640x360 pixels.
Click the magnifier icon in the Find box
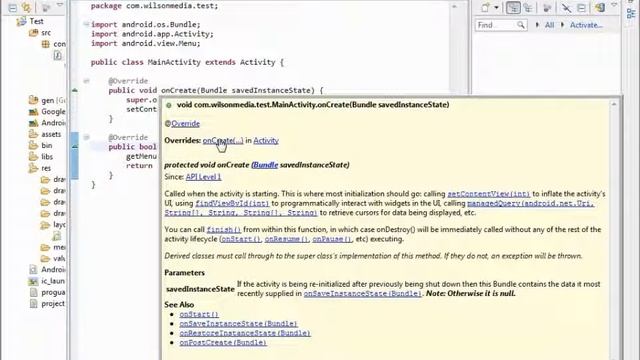pos(521,25)
